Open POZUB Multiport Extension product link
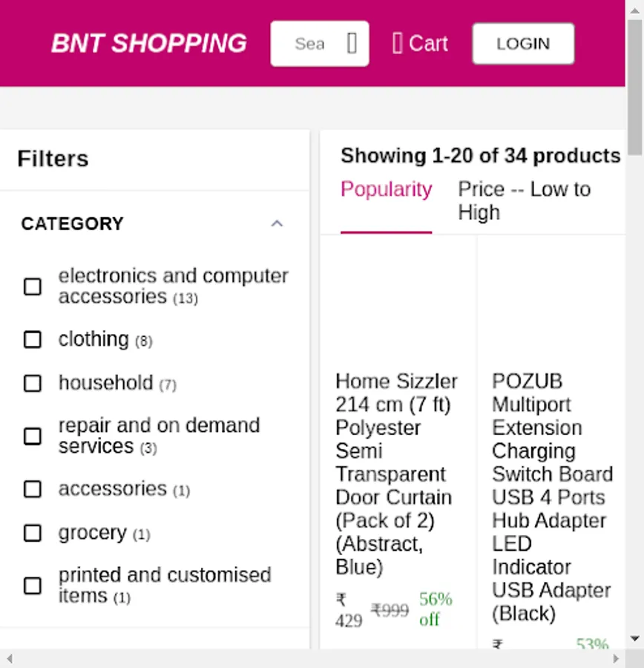Viewport: 644px width, 668px height. (x=552, y=496)
